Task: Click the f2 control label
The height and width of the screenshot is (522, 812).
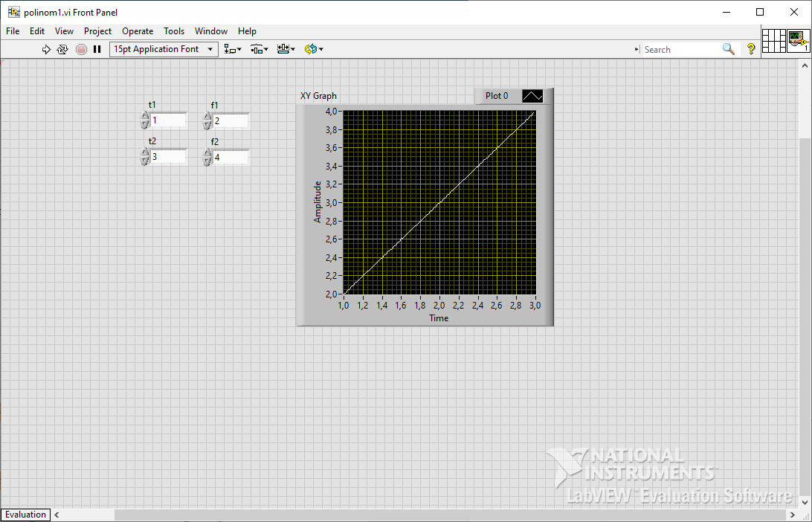Action: 214,142
